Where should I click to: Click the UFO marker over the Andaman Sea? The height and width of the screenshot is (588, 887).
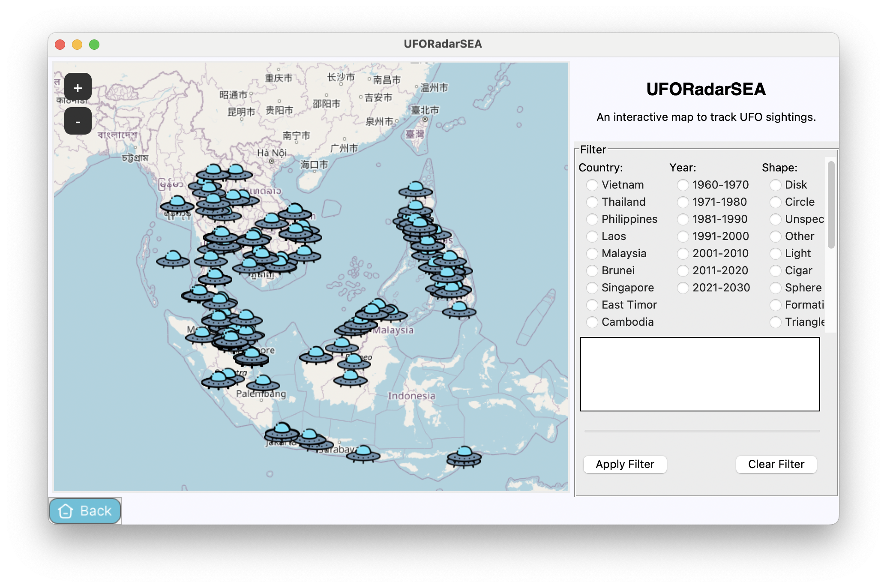173,259
